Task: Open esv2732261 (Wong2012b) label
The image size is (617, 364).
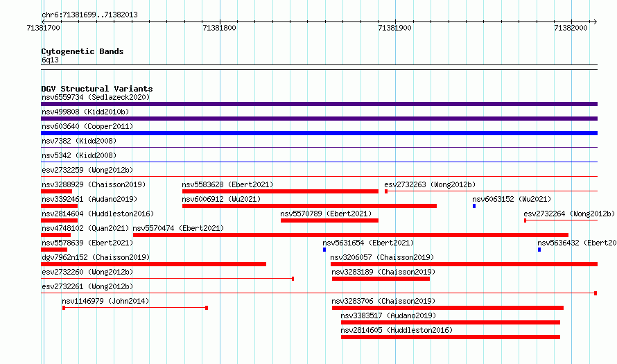Action: (87, 286)
